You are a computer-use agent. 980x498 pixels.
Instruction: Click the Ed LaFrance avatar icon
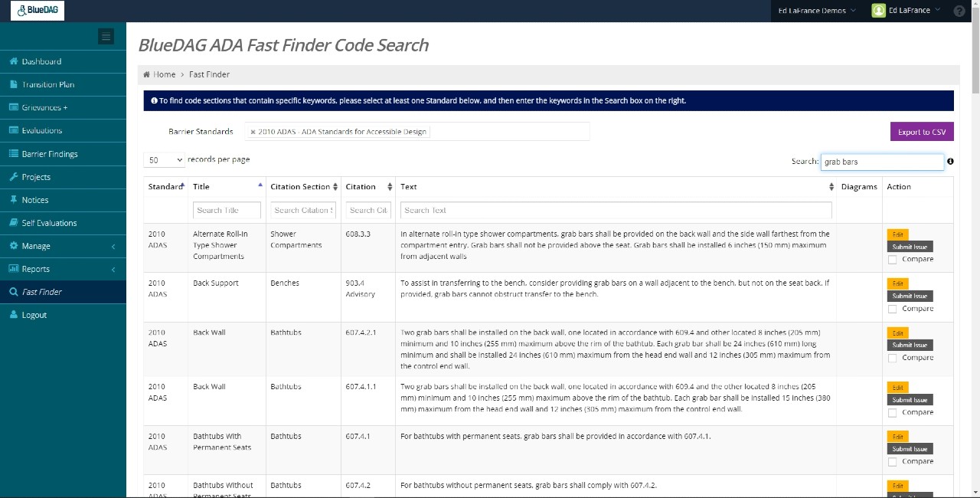click(x=879, y=11)
